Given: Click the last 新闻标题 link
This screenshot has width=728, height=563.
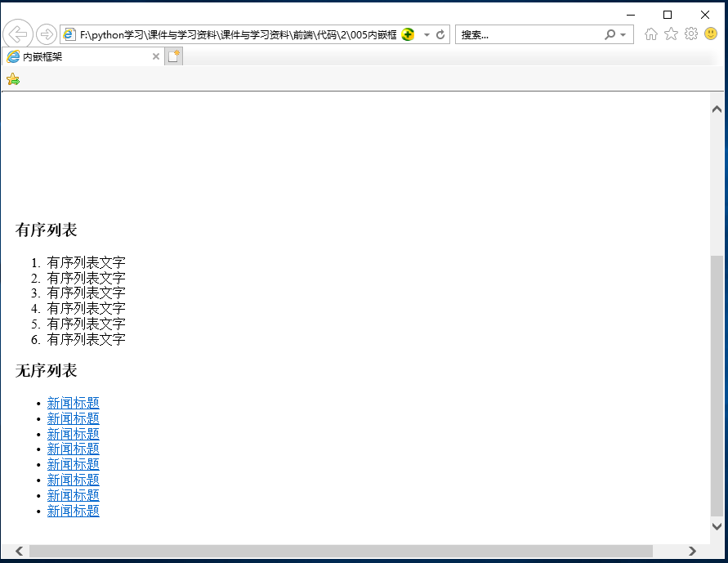Looking at the screenshot, I should (x=73, y=511).
